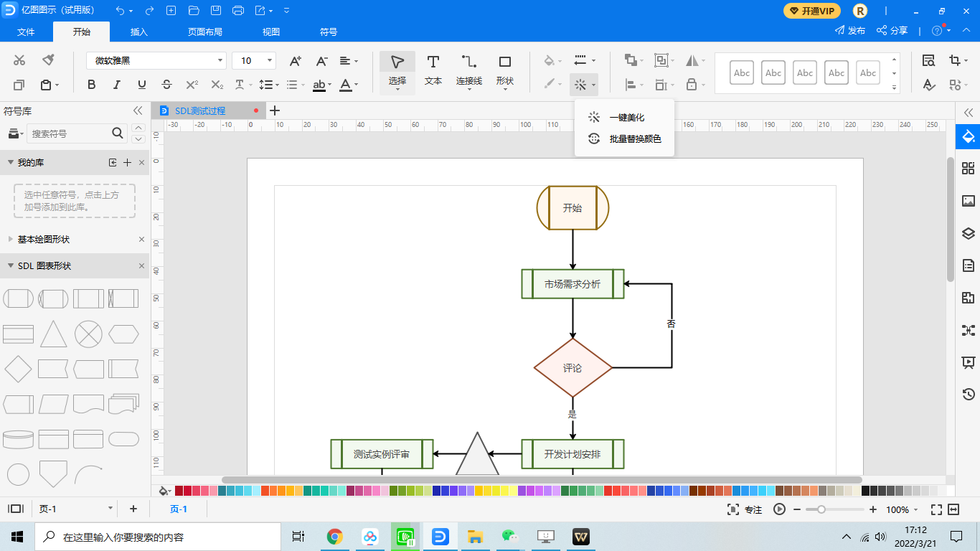Toggle bold text formatting

pyautogui.click(x=91, y=85)
